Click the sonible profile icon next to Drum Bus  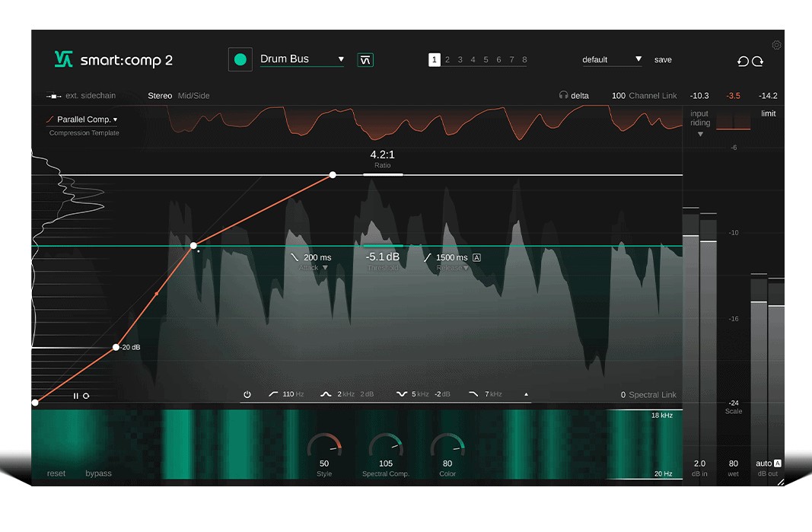(x=365, y=60)
